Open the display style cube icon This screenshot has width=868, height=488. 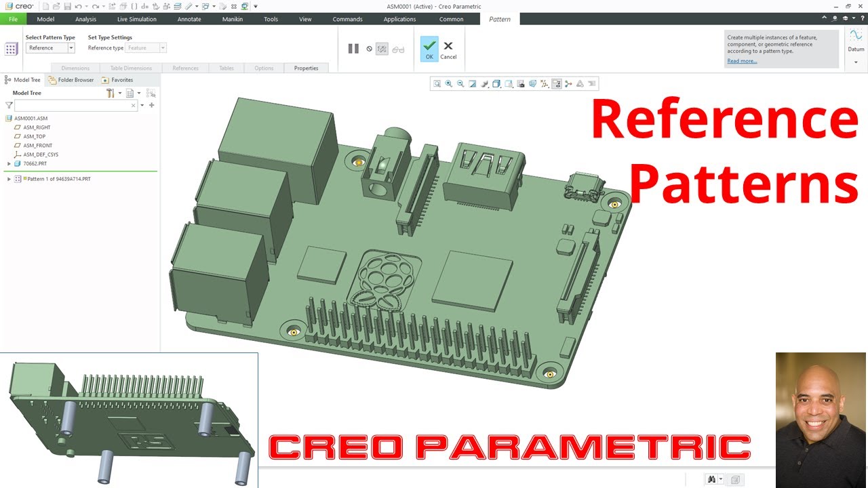pyautogui.click(x=496, y=84)
